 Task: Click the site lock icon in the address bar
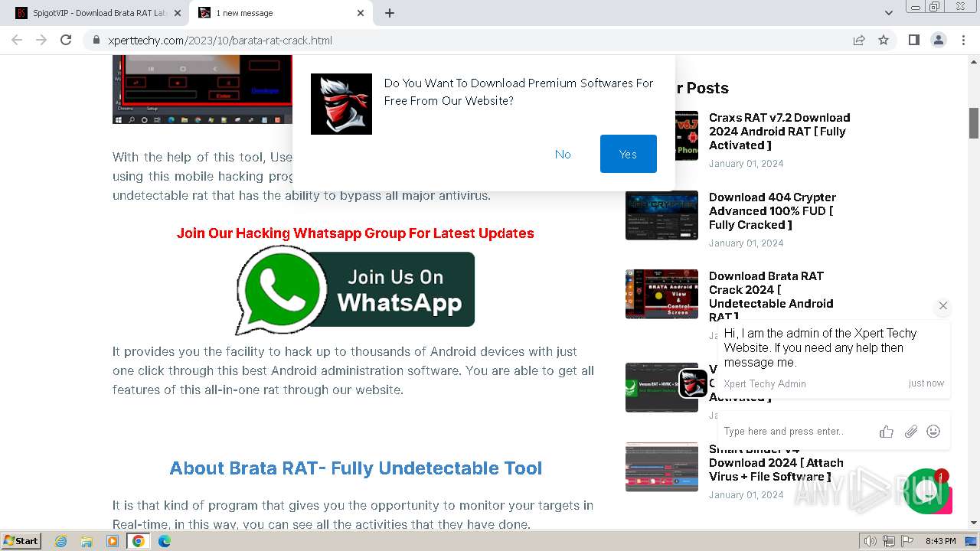point(96,41)
